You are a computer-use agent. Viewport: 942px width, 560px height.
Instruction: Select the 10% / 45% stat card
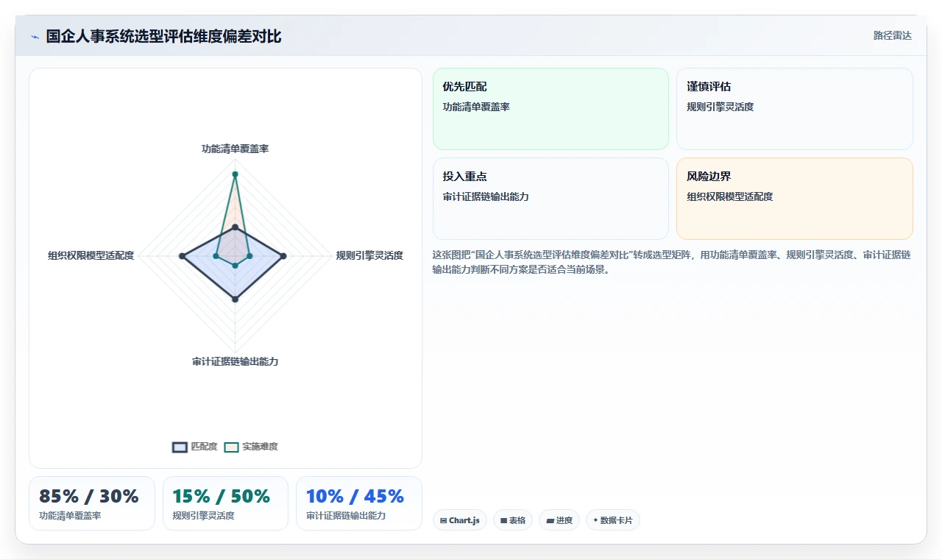point(359,503)
